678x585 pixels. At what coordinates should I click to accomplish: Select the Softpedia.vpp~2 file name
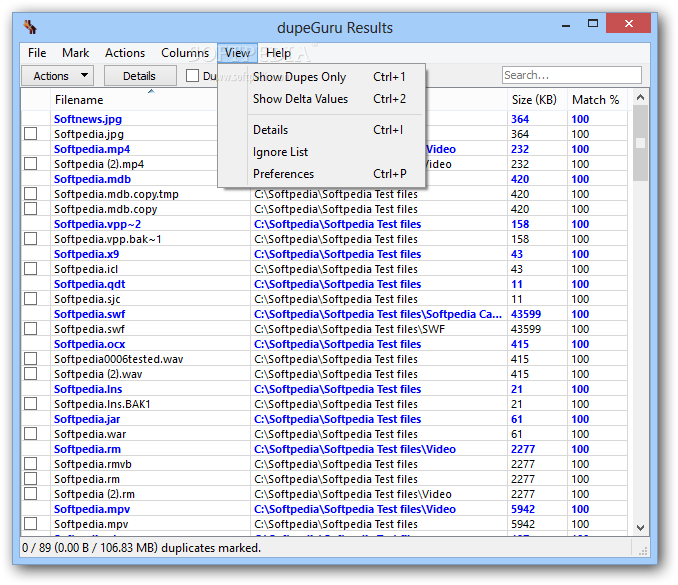tap(98, 224)
